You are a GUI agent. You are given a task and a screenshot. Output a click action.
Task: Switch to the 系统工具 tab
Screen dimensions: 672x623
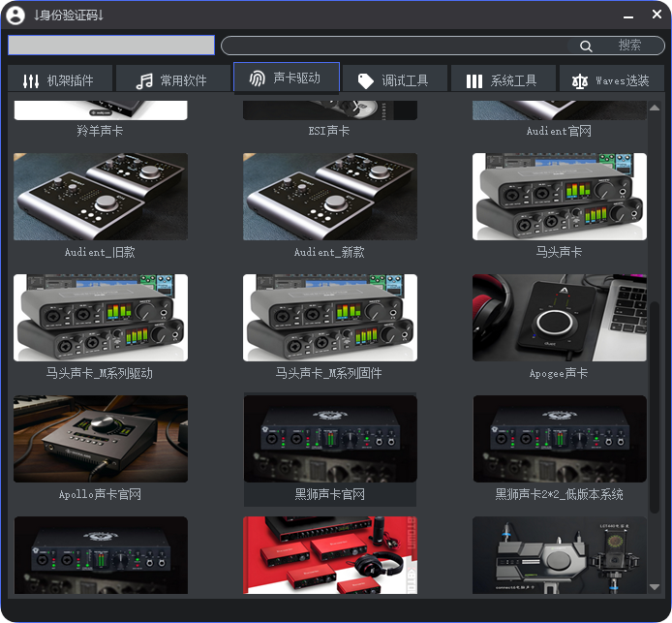click(x=504, y=78)
